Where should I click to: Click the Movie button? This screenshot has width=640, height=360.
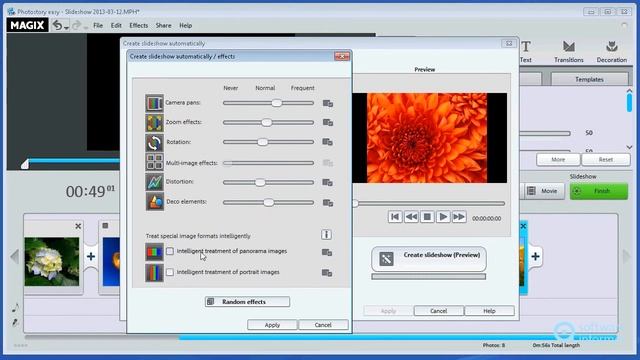[x=544, y=191]
